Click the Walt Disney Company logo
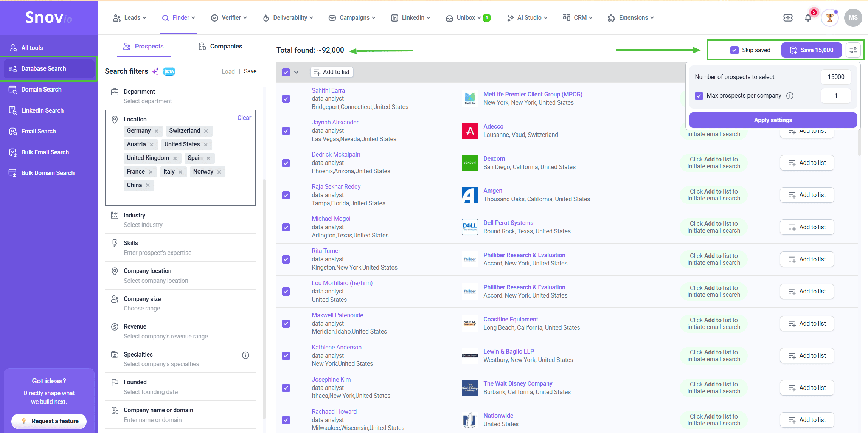This screenshot has height=433, width=868. [470, 388]
